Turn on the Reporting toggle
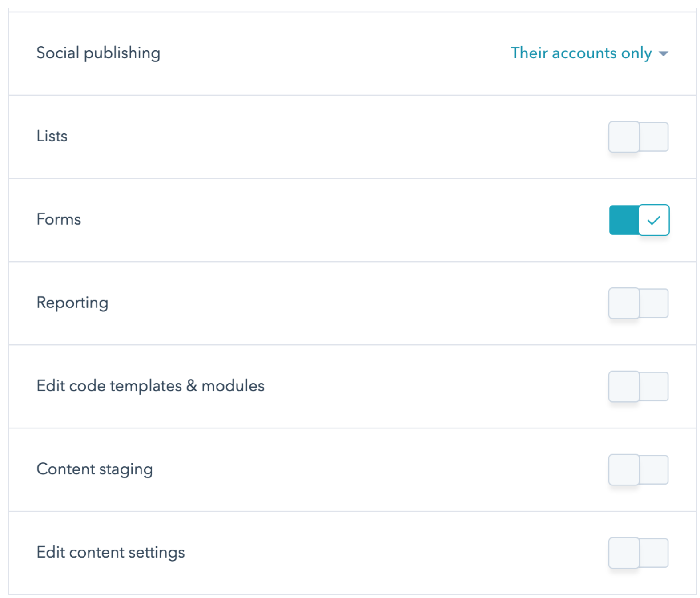 pos(638,303)
